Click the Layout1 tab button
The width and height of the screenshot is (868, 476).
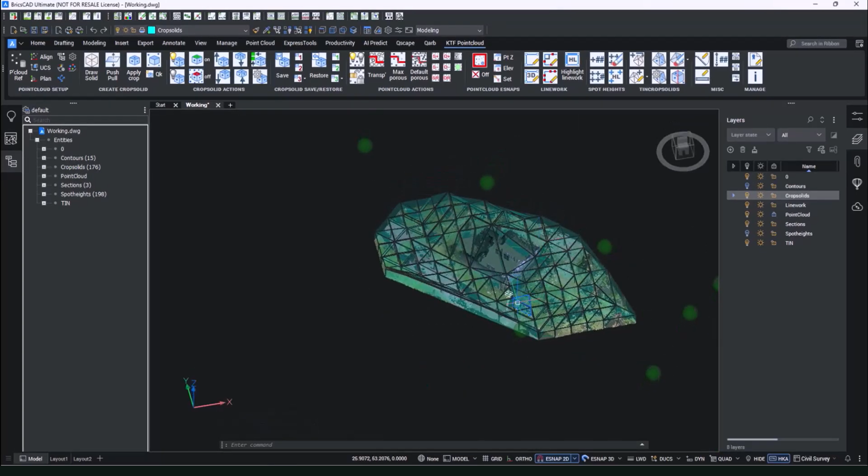tap(59, 459)
